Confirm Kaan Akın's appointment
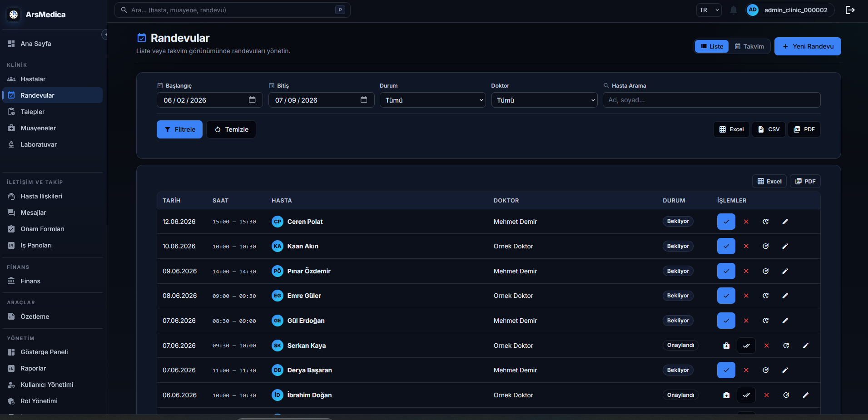868x420 pixels. (x=726, y=246)
